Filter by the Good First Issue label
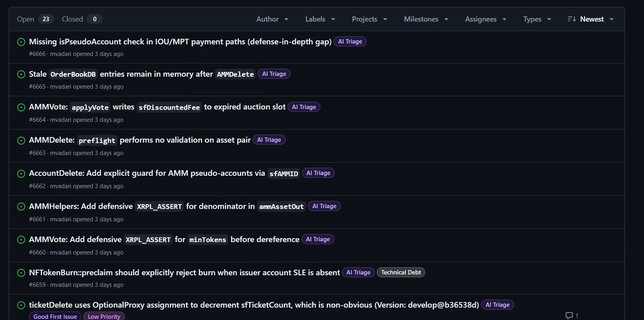 point(55,316)
